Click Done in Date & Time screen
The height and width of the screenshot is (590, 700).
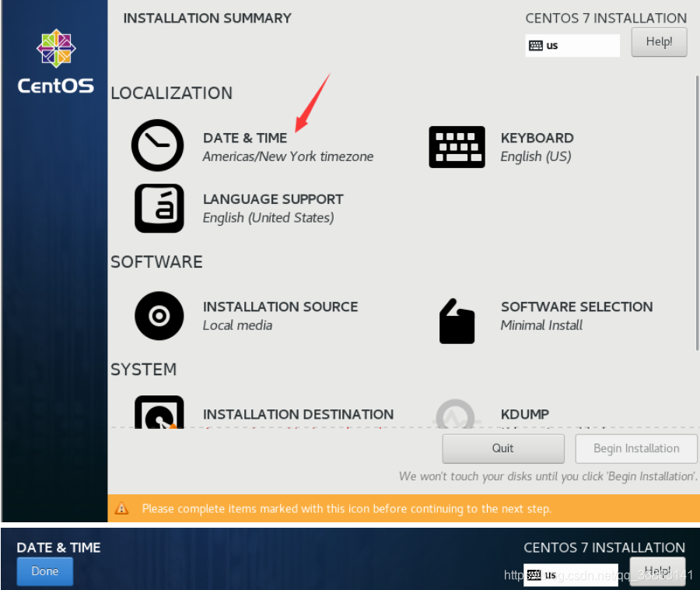pyautogui.click(x=44, y=571)
